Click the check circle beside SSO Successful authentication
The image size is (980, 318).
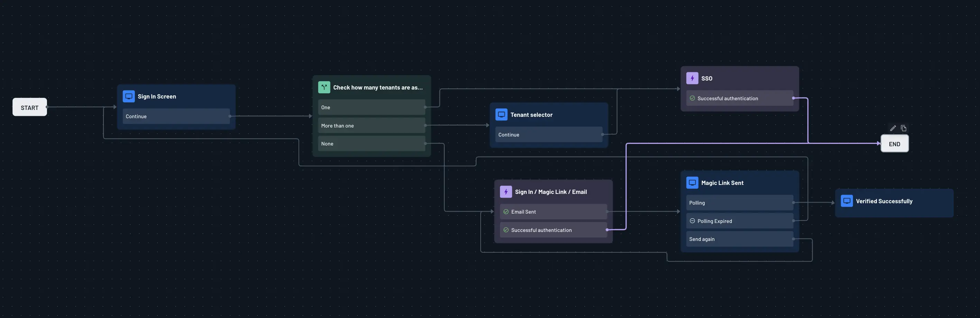click(x=692, y=98)
